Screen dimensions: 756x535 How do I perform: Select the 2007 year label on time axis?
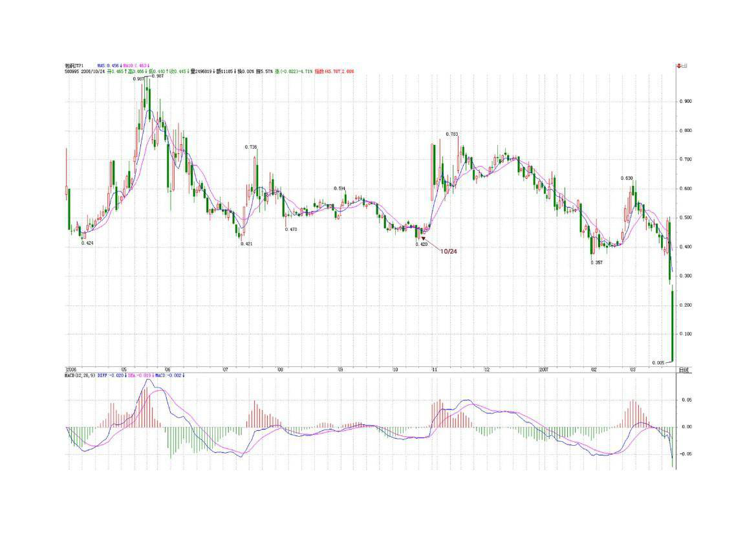tap(544, 370)
